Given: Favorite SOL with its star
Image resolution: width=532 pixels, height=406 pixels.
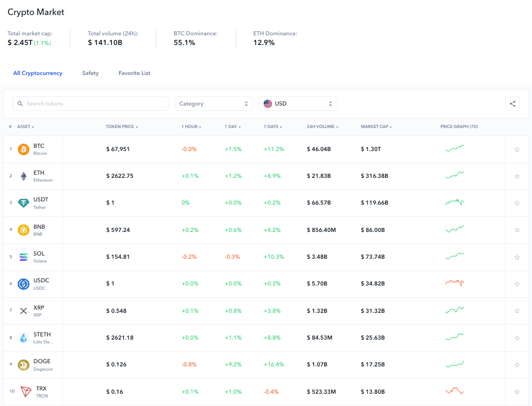Looking at the screenshot, I should (x=517, y=257).
